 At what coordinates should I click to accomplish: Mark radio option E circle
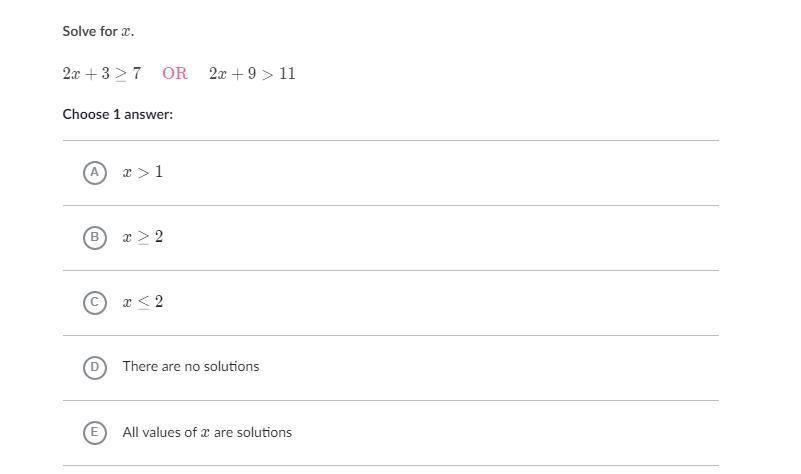click(x=95, y=433)
